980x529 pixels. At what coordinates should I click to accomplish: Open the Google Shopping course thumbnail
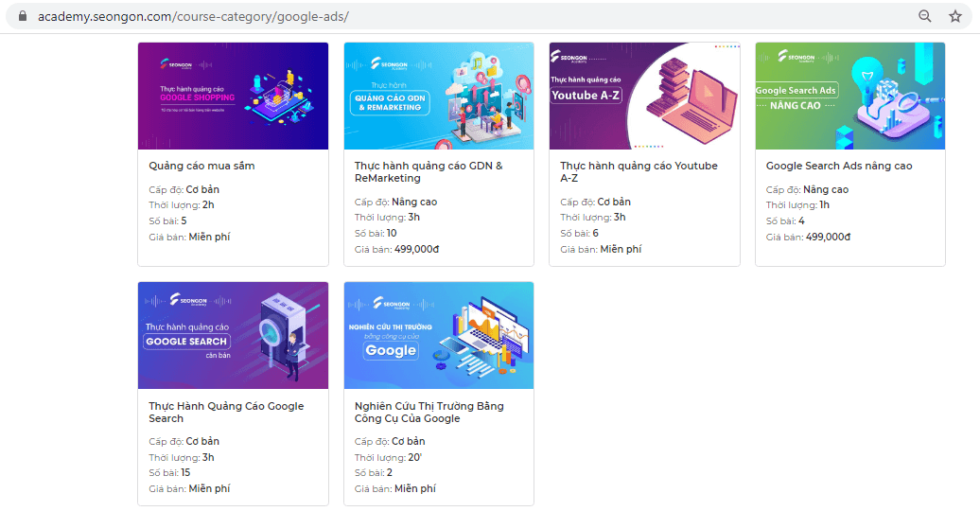pyautogui.click(x=233, y=96)
